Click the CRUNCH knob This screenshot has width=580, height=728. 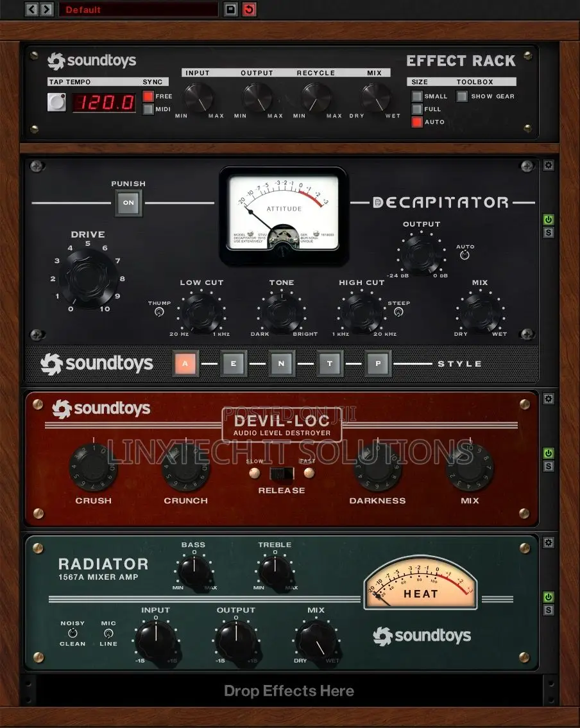point(185,467)
